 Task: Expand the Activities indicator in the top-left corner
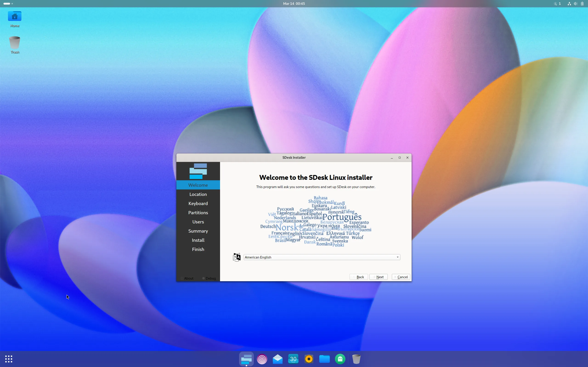click(x=7, y=3)
